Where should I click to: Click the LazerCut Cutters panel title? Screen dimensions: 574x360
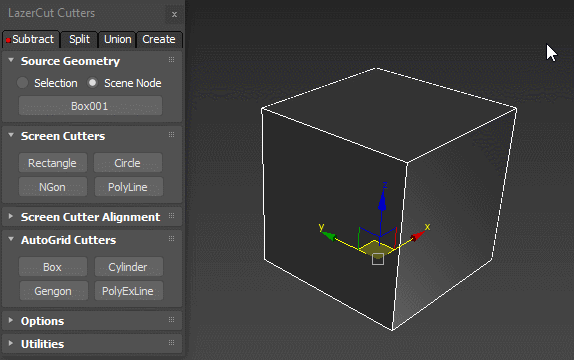pos(52,13)
